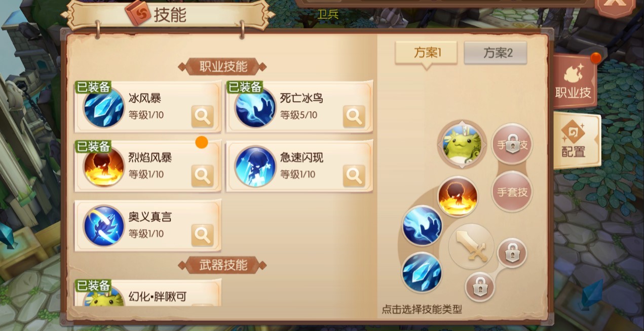
Task: Switch to 方案1 tab
Action: pyautogui.click(x=426, y=53)
